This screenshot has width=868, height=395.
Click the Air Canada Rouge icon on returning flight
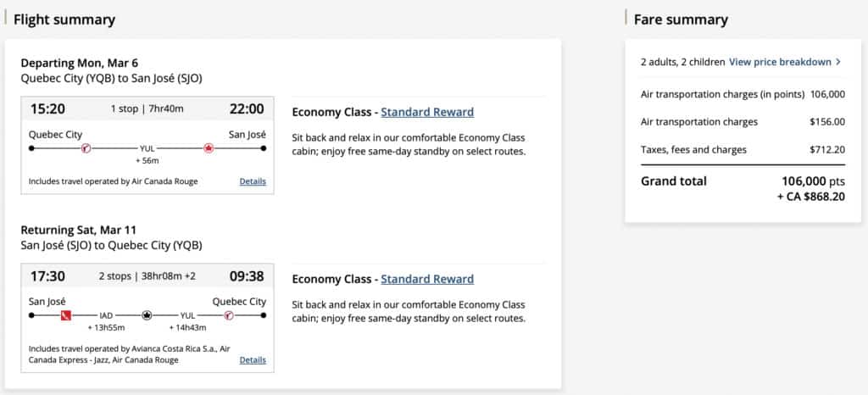tap(228, 315)
